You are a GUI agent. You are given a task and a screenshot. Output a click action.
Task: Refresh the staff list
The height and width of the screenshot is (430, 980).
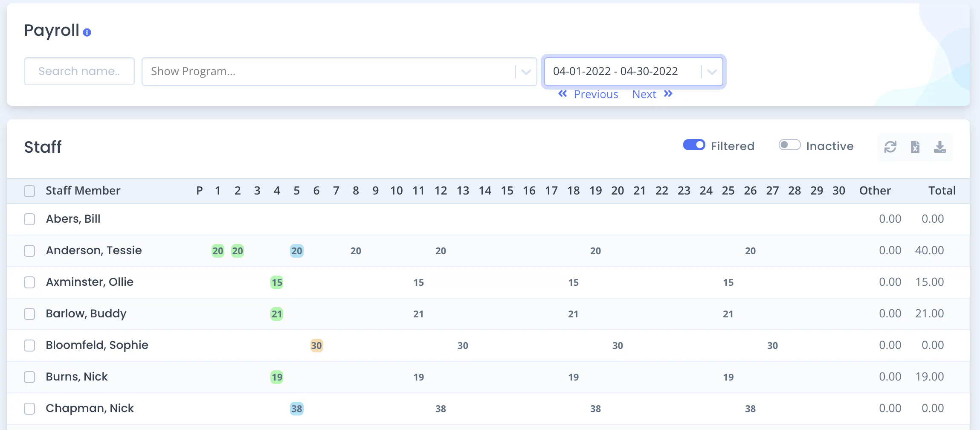point(890,147)
